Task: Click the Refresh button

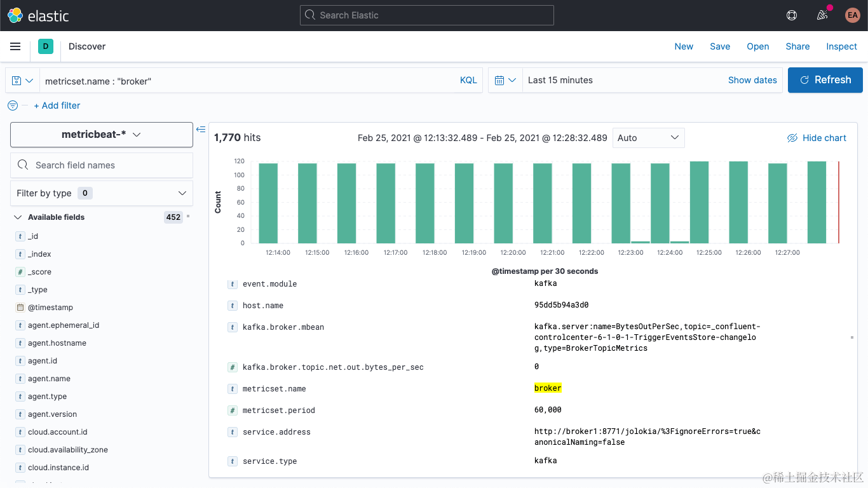Action: [825, 80]
